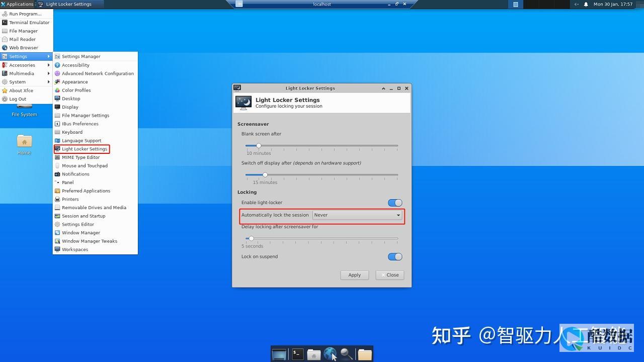Click Light Locker Settings taskbar button
This screenshot has width=644, height=362.
(70, 4)
